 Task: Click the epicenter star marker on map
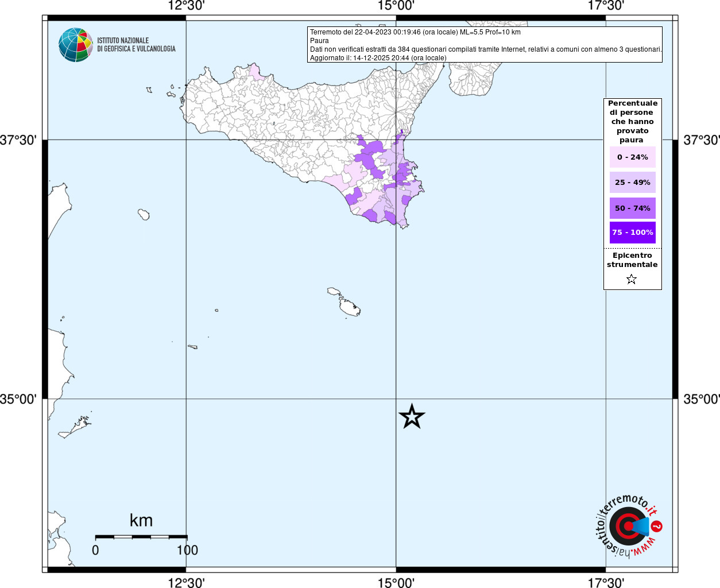(412, 416)
